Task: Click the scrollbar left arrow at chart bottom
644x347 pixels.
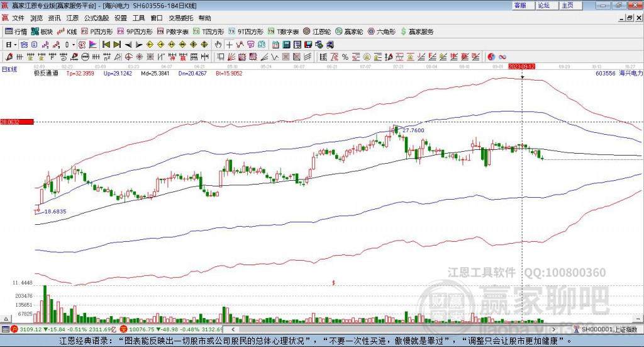Action: [233, 329]
